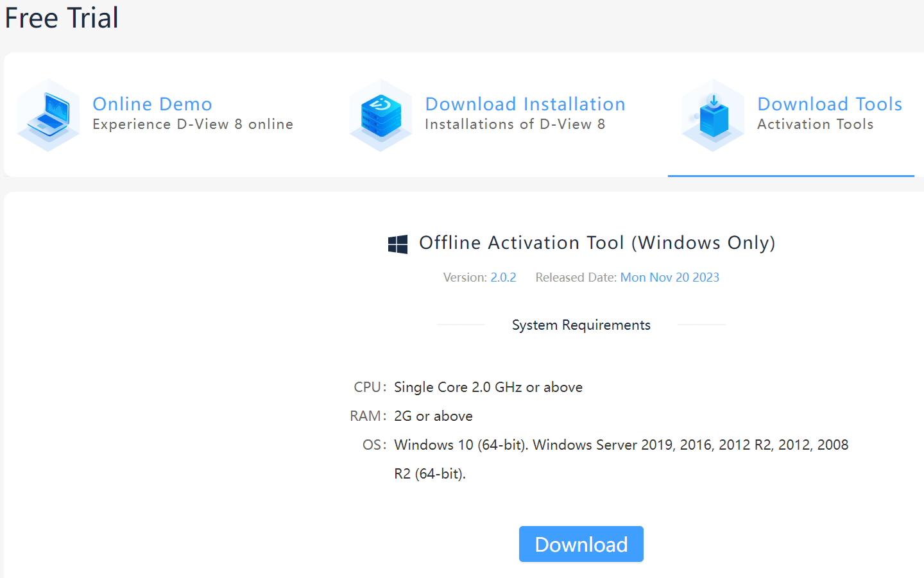Screen dimensions: 924x578
Task: Click the 'CPU:' label
Action: 370,387
